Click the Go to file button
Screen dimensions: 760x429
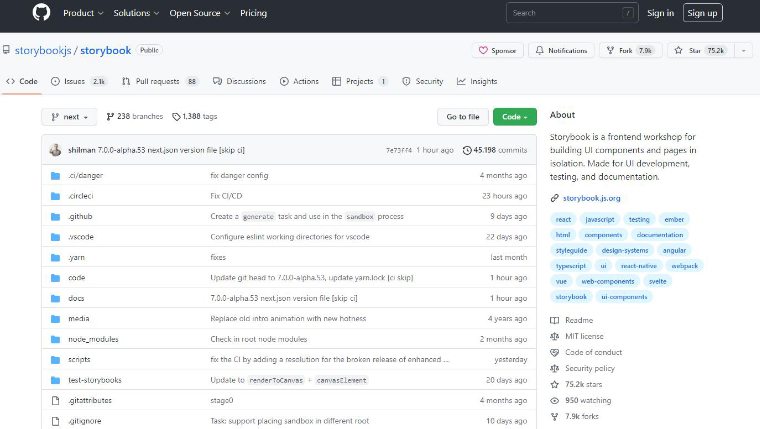[x=462, y=117]
